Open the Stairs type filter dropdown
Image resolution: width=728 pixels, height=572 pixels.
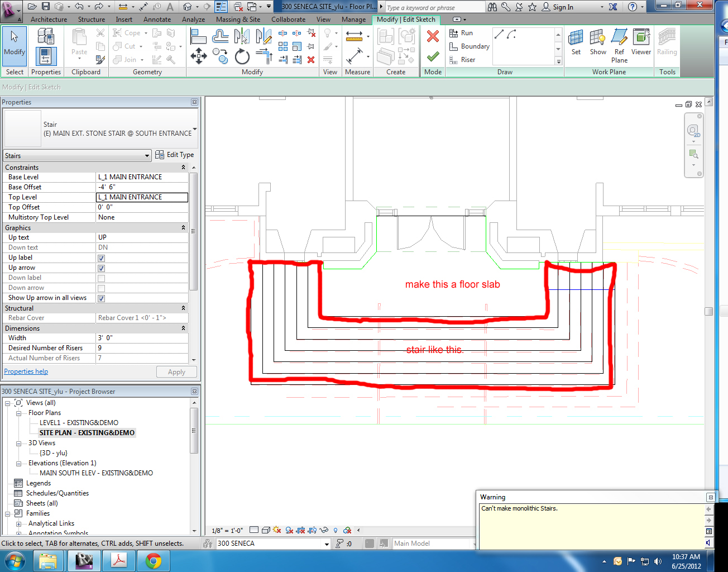[x=77, y=155]
